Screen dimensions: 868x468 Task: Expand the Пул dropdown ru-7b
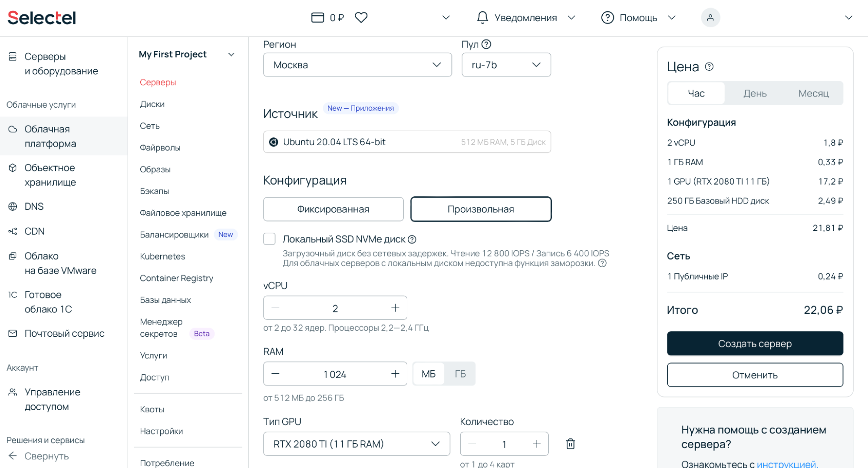click(x=506, y=65)
